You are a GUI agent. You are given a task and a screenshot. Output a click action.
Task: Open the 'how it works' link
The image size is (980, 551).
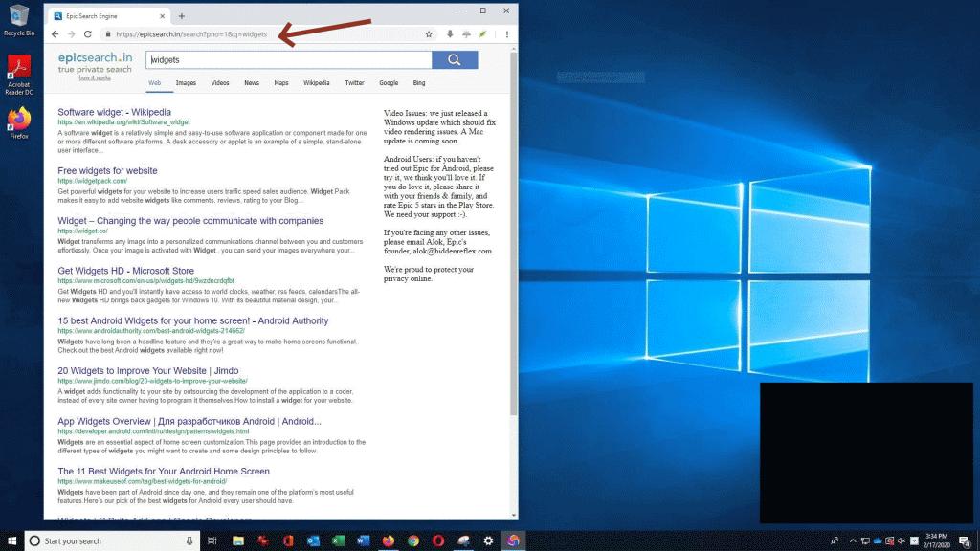95,78
